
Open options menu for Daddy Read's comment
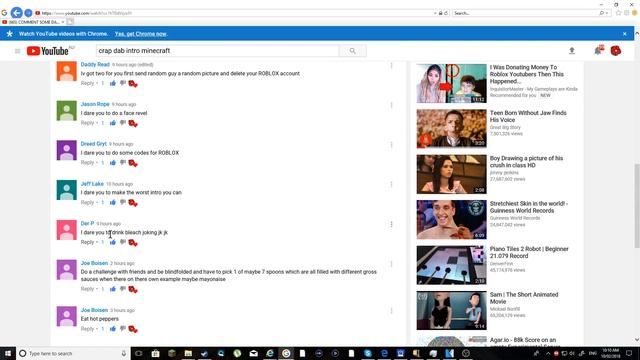point(391,65)
